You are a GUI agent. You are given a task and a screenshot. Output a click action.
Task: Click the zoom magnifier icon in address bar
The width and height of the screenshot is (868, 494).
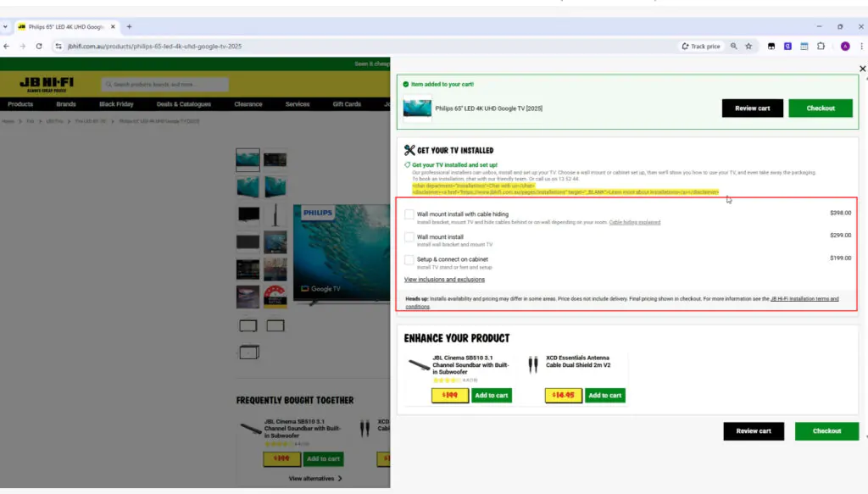pyautogui.click(x=734, y=47)
